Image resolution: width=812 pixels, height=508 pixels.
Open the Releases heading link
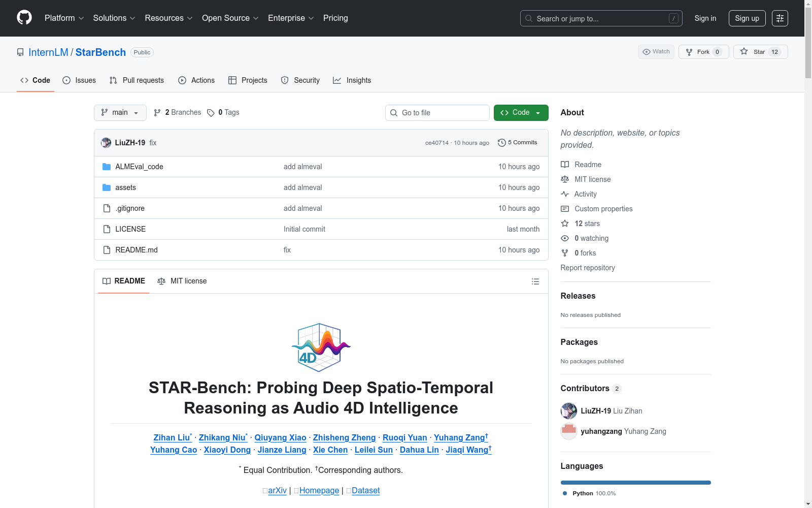[x=578, y=296]
